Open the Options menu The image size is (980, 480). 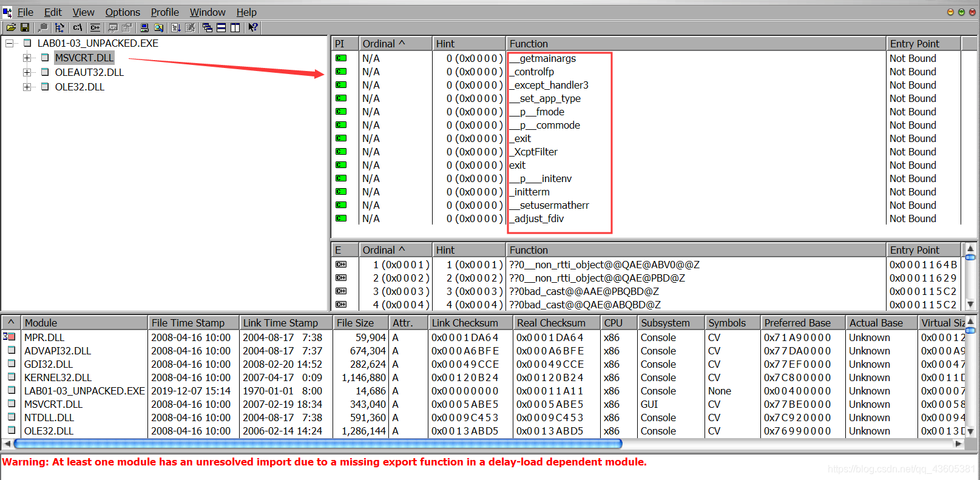[123, 12]
